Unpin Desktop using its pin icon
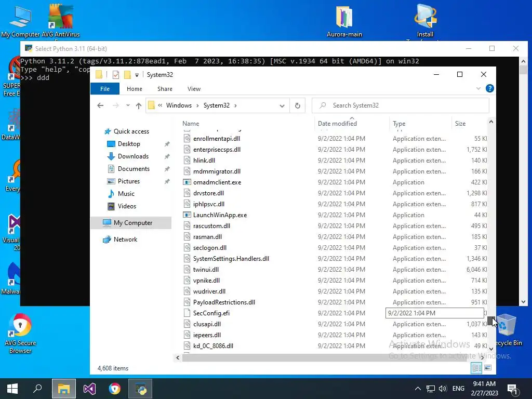The width and height of the screenshot is (532, 399). pyautogui.click(x=167, y=144)
